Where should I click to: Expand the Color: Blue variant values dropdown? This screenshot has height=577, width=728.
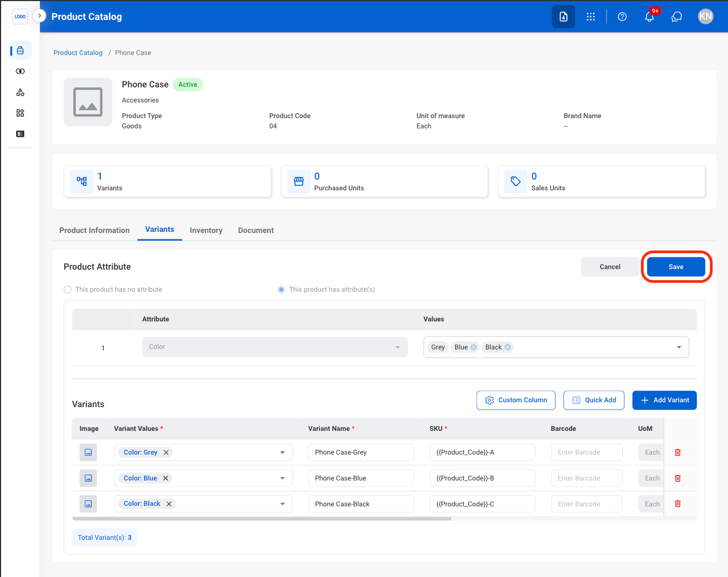[x=283, y=478]
